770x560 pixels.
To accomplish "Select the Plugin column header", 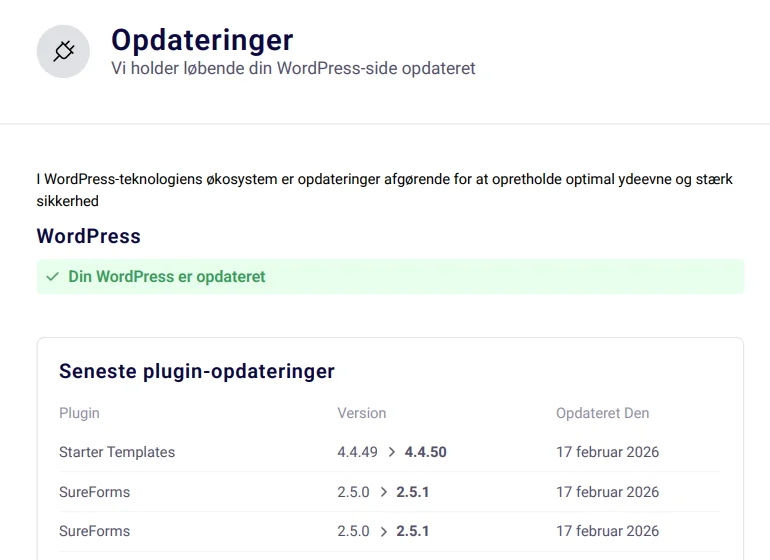I will point(79,413).
